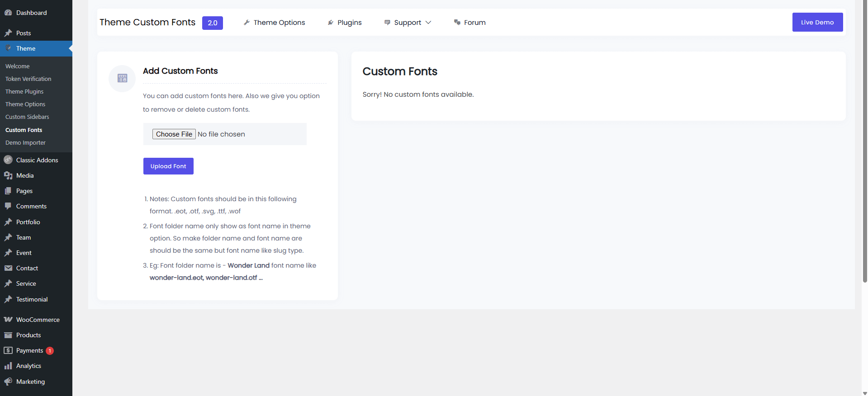Click the Contact envelope icon
Viewport: 868px width, 396px height.
8,268
